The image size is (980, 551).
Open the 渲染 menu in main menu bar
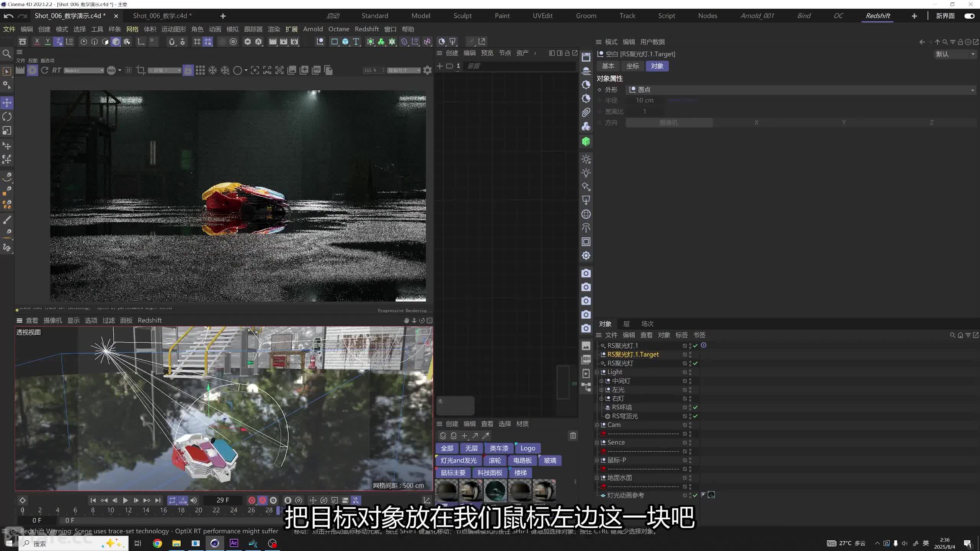[274, 29]
